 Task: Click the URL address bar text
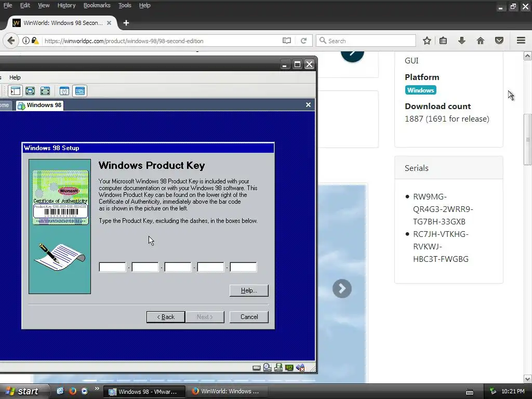[124, 41]
